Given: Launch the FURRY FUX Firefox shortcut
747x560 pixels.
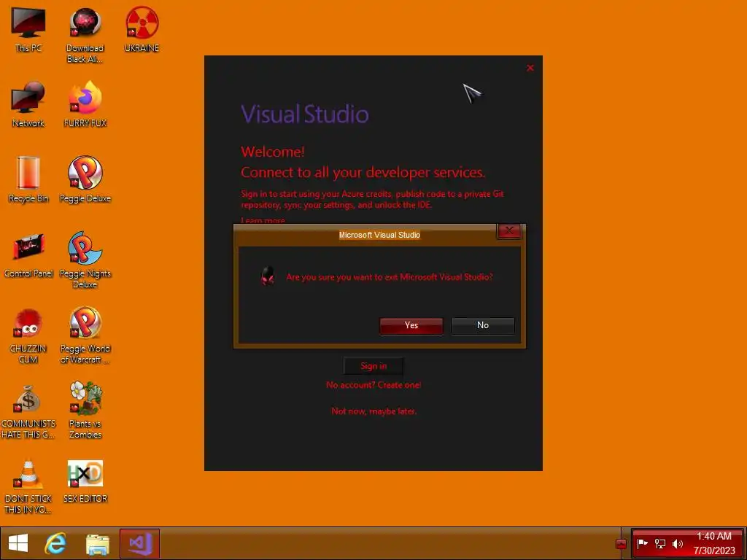Looking at the screenshot, I should coord(85,105).
